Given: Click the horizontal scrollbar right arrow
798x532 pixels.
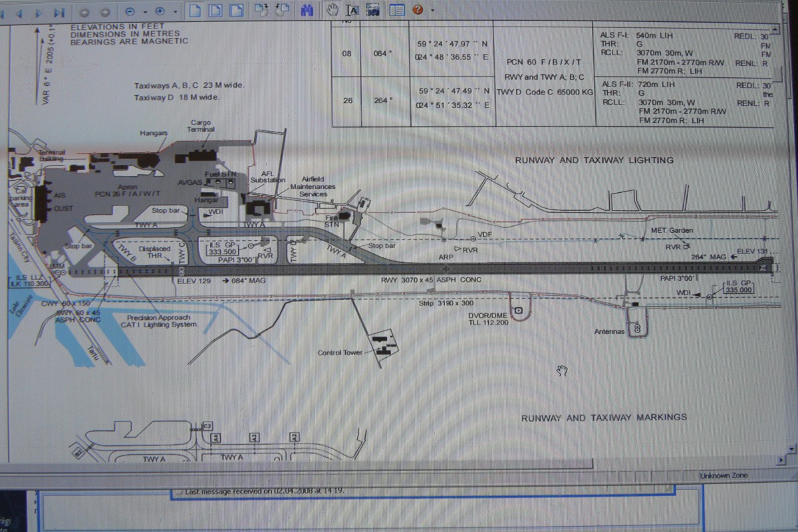Looking at the screenshot, I should tap(781, 460).
